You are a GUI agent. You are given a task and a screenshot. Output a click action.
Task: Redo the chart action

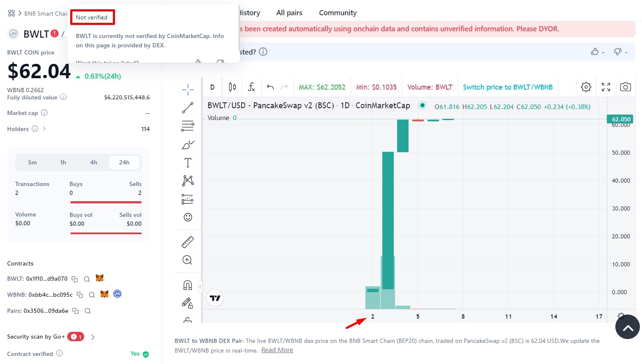[x=284, y=87]
